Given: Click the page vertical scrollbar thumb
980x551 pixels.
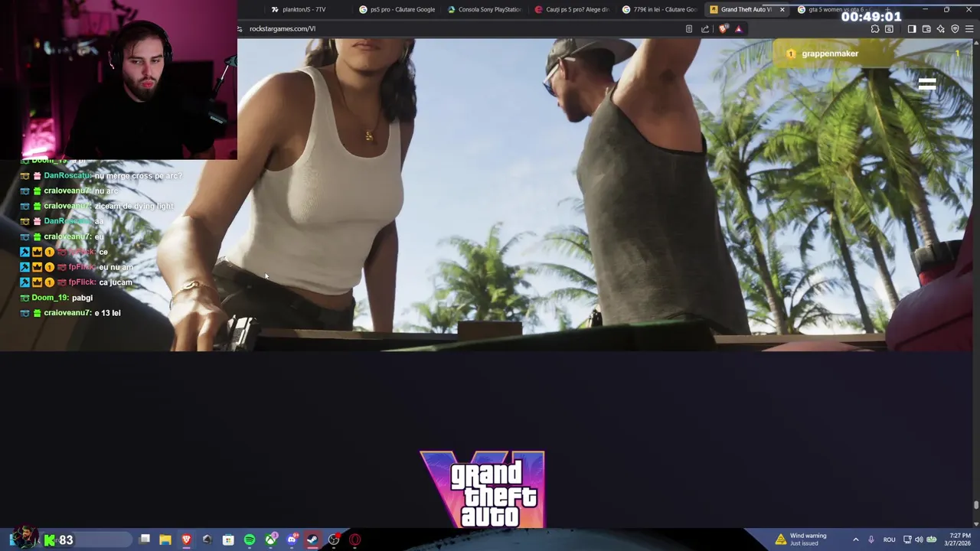Looking at the screenshot, I should click(975, 505).
